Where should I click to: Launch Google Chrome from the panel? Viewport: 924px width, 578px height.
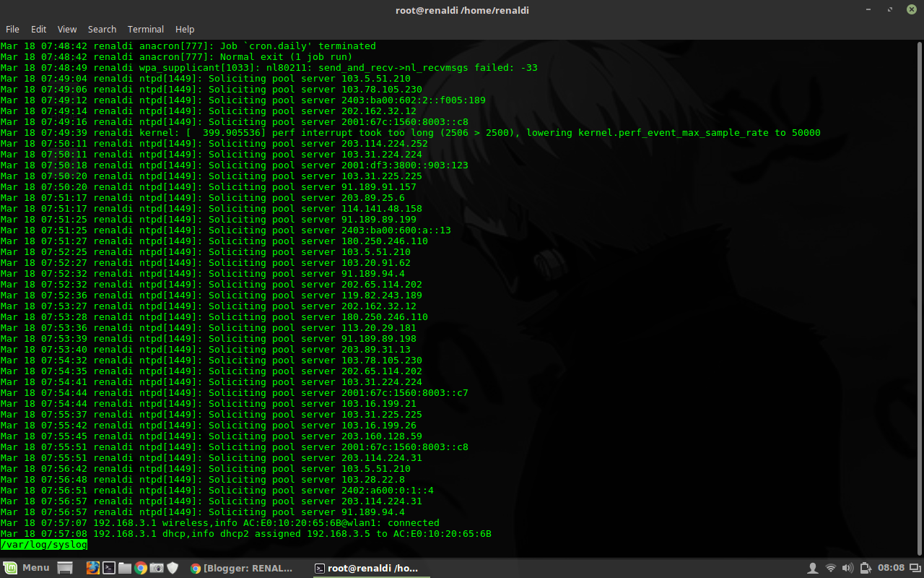(x=140, y=568)
